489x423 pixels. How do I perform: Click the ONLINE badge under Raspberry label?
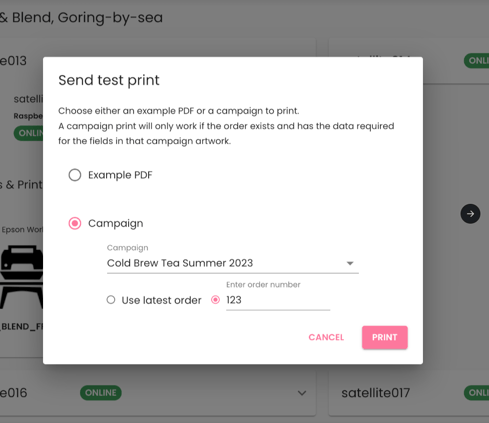29,133
